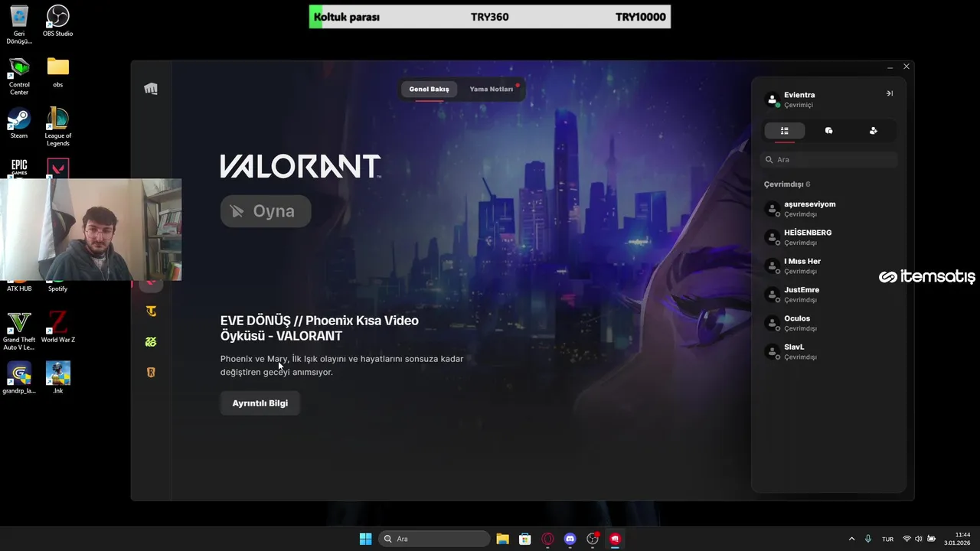Open the chat messages tab icon
The image size is (980, 551).
pos(828,131)
